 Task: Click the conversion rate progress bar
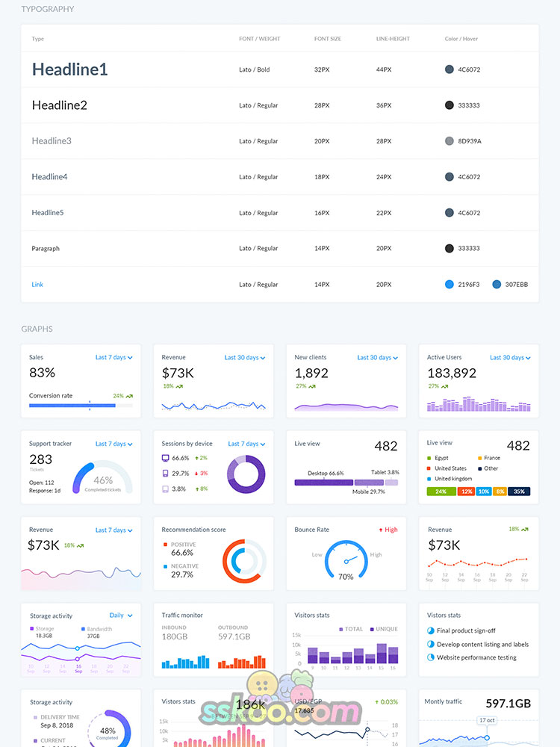coord(81,406)
